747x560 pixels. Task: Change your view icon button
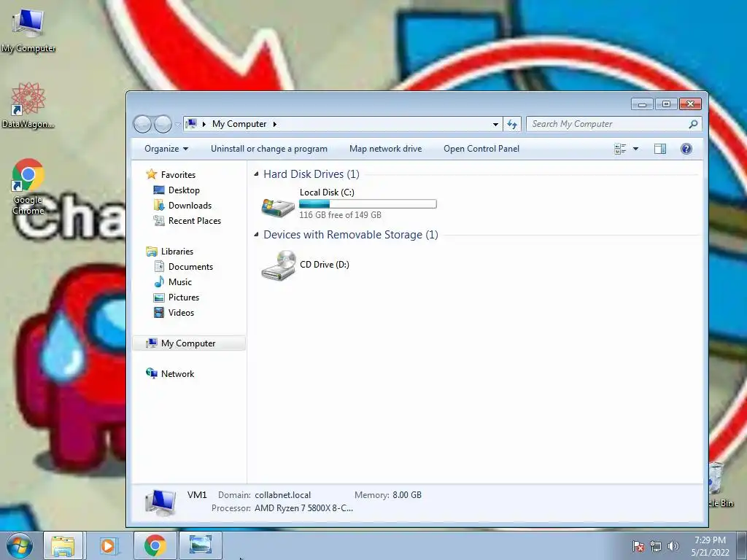[620, 149]
